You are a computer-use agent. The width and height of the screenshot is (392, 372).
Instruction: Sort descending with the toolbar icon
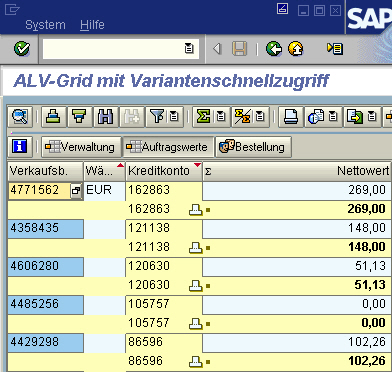pos(80,117)
